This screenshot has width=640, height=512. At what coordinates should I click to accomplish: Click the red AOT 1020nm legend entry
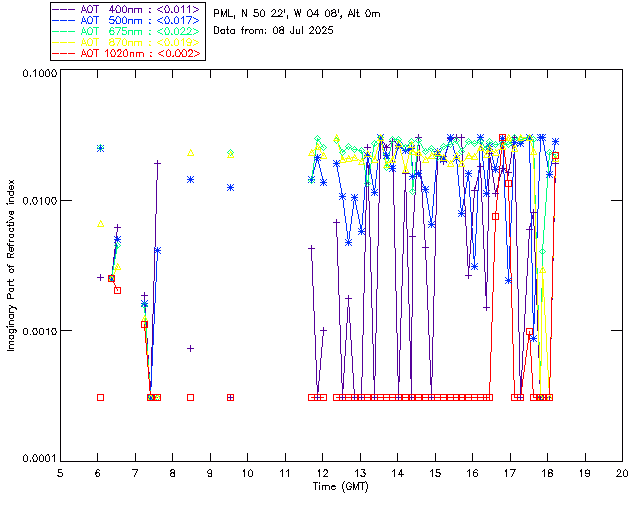click(x=127, y=52)
